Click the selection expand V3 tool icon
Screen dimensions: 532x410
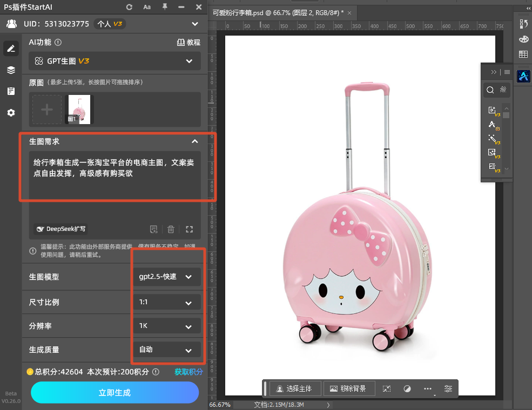[x=493, y=153]
